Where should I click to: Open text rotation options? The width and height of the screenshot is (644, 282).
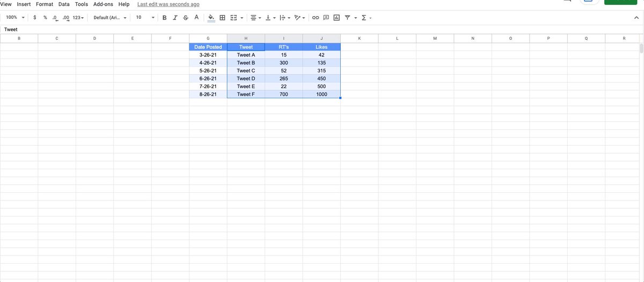click(x=299, y=18)
